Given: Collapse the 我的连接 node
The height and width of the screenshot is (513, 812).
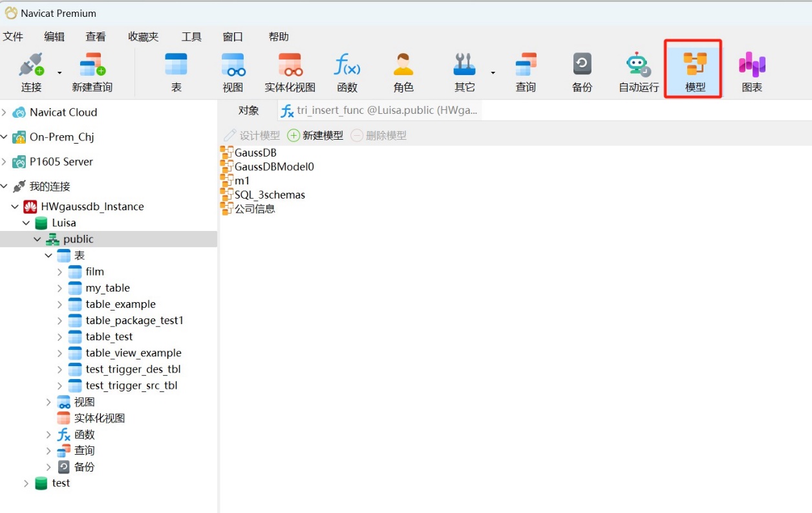Looking at the screenshot, I should [5, 186].
